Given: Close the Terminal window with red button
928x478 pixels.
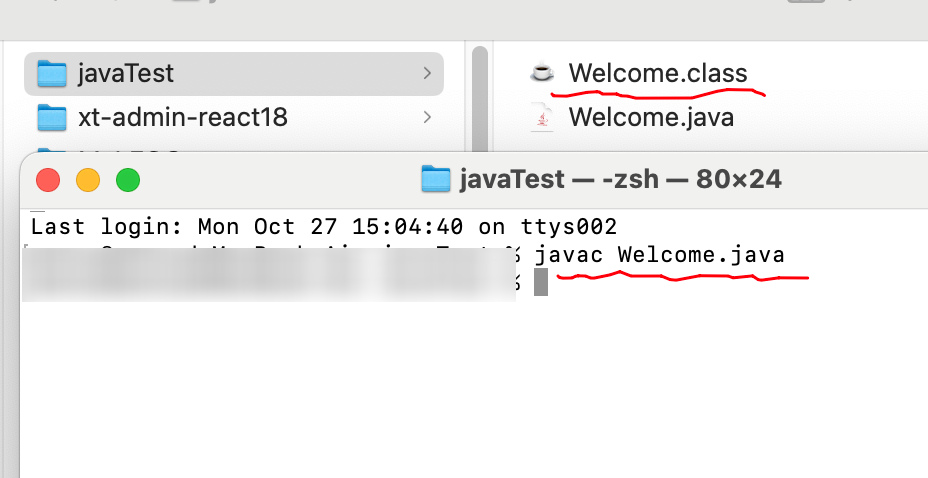Looking at the screenshot, I should point(48,180).
